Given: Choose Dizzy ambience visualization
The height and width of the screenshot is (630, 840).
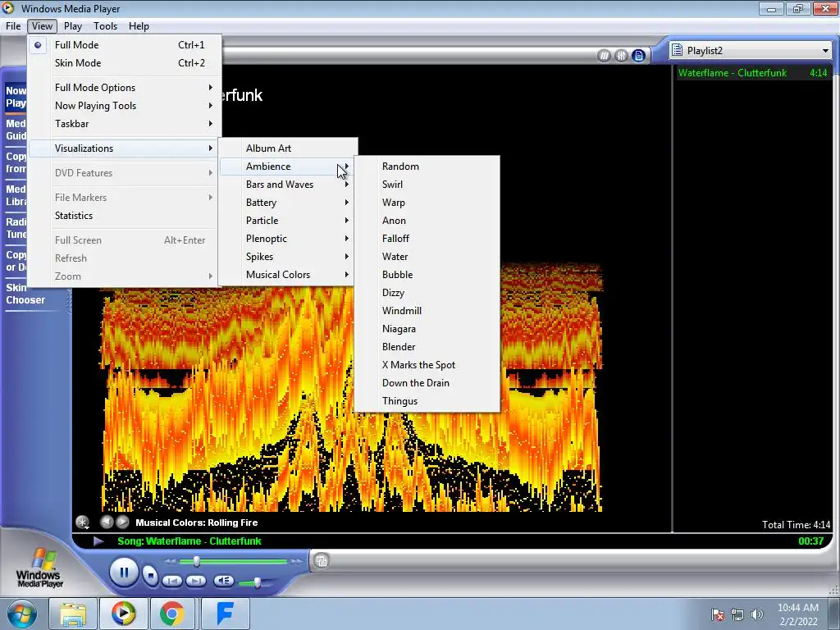Looking at the screenshot, I should point(427,293).
